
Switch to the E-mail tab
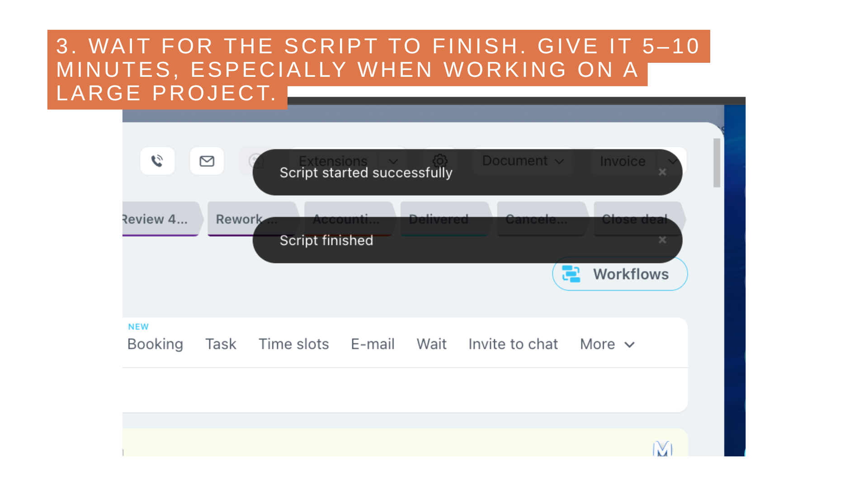coord(373,344)
